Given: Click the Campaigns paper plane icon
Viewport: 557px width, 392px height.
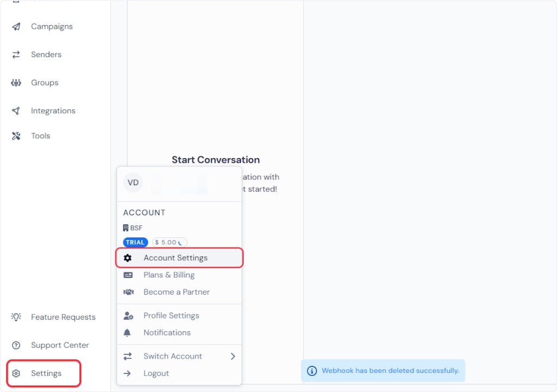Looking at the screenshot, I should point(16,27).
